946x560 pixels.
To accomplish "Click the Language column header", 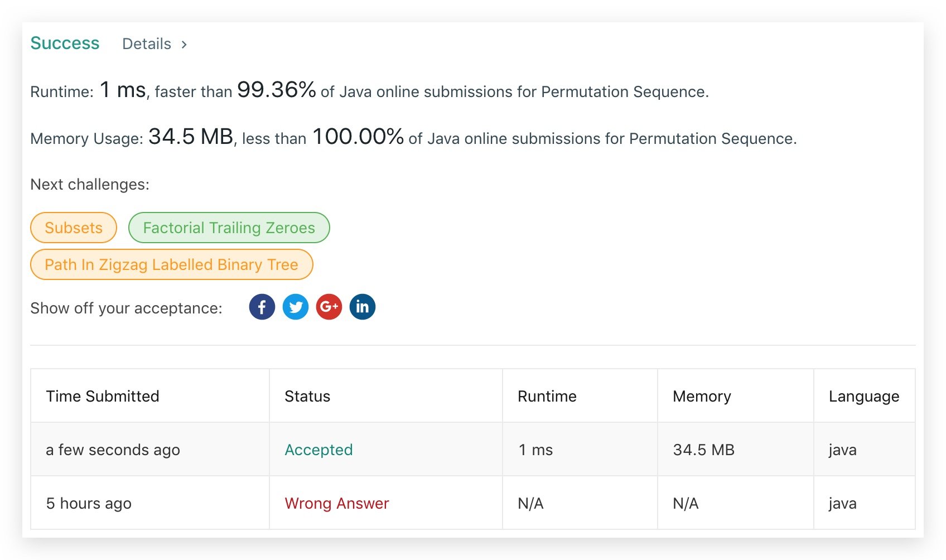I will click(x=863, y=396).
